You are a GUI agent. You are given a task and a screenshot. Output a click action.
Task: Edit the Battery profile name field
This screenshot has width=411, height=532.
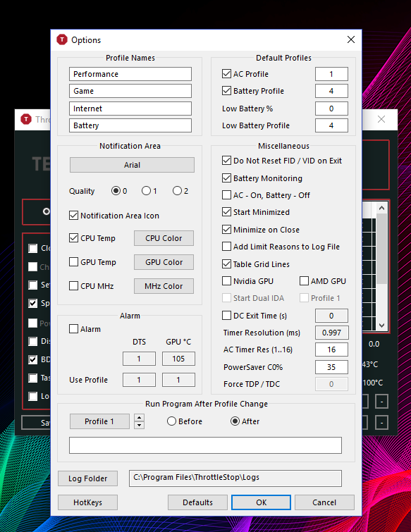coord(130,125)
